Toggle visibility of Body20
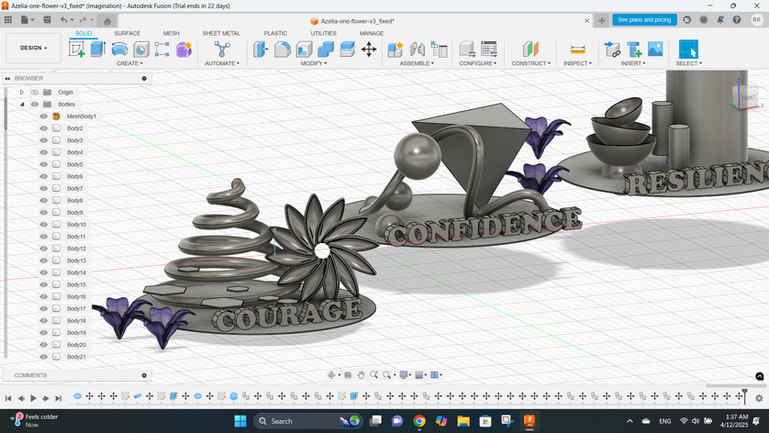 (x=44, y=345)
